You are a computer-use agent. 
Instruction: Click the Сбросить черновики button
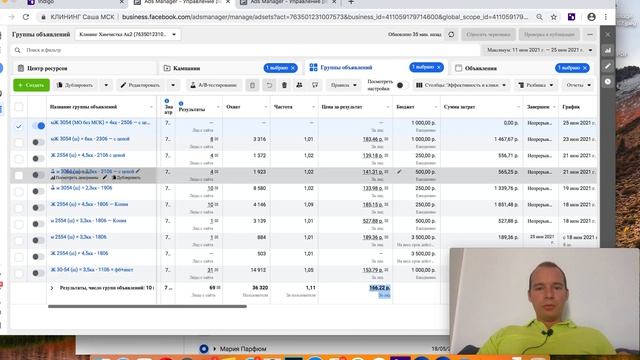click(488, 35)
